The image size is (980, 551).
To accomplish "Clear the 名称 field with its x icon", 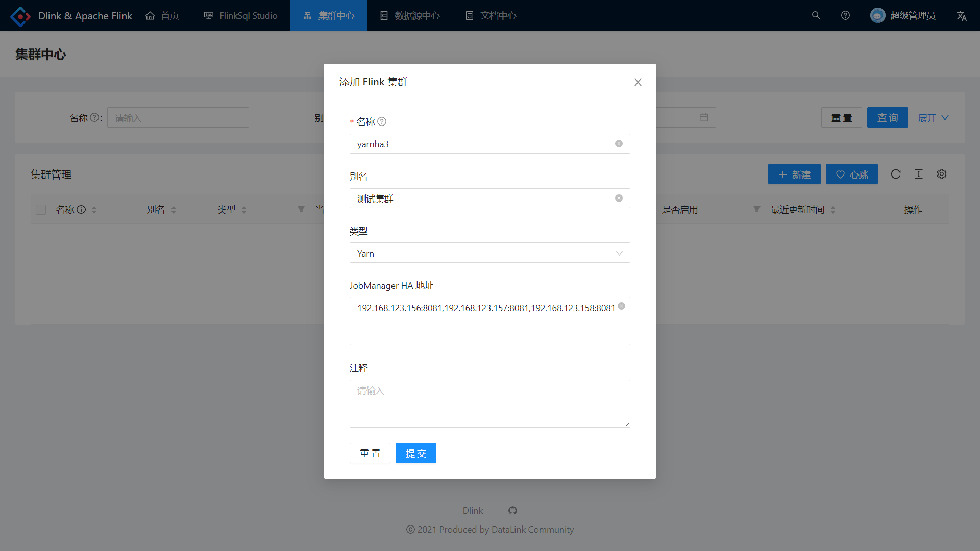I will (619, 144).
